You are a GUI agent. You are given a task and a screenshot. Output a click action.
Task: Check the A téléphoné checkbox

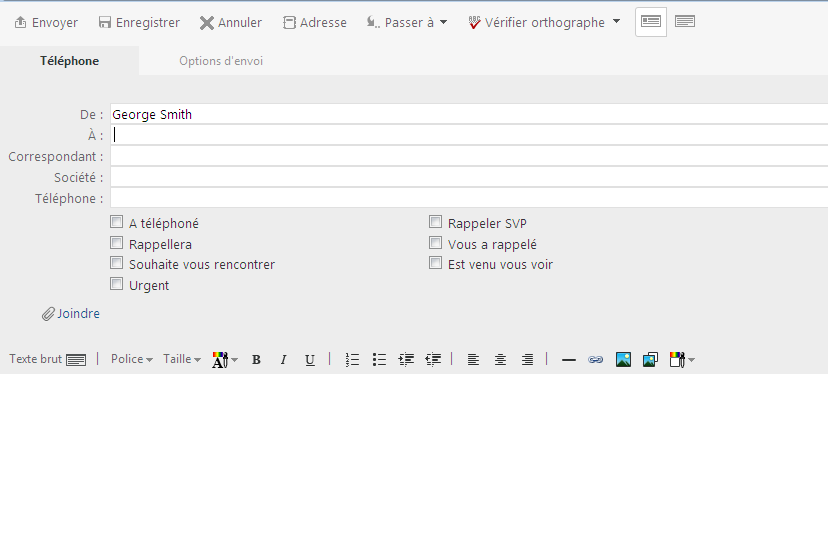116,222
